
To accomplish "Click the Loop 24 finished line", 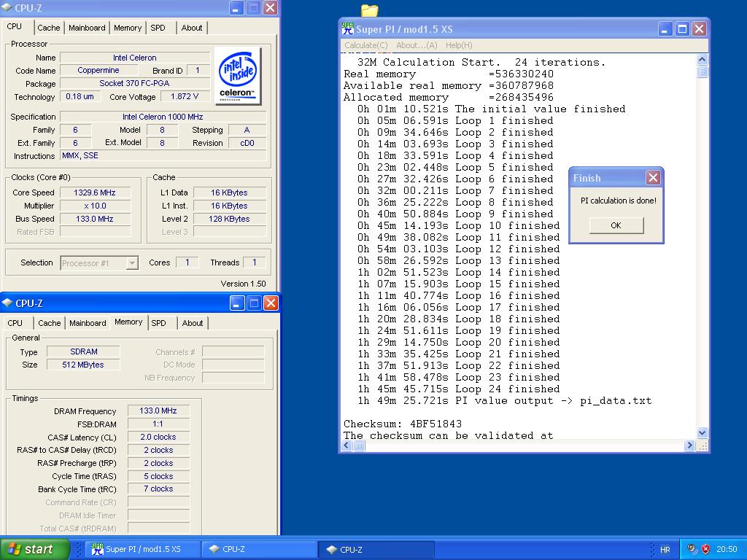I will pos(458,389).
